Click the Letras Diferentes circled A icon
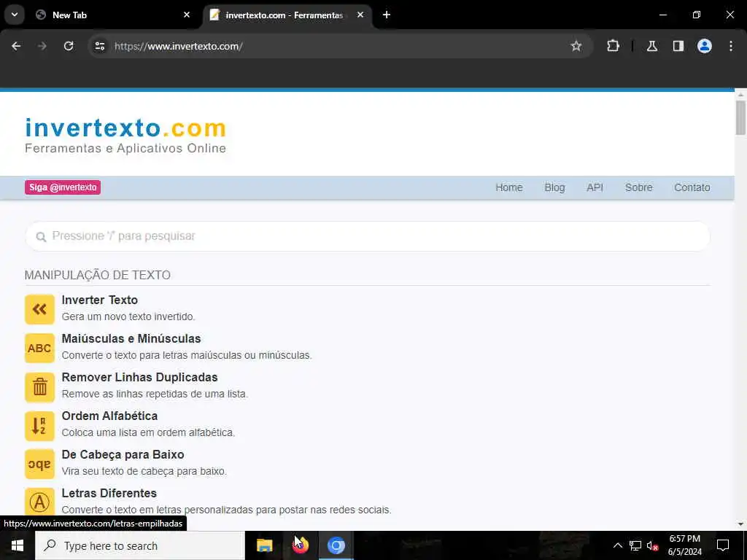This screenshot has height=560, width=747. [39, 502]
